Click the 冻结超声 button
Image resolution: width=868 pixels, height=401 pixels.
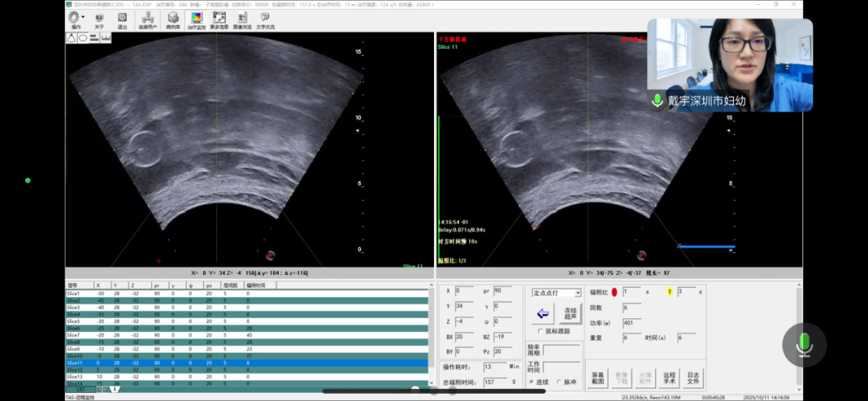pyautogui.click(x=570, y=313)
